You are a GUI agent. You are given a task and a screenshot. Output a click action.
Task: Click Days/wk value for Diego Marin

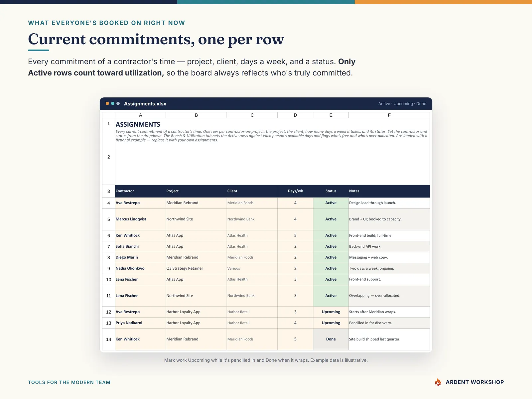pyautogui.click(x=295, y=257)
